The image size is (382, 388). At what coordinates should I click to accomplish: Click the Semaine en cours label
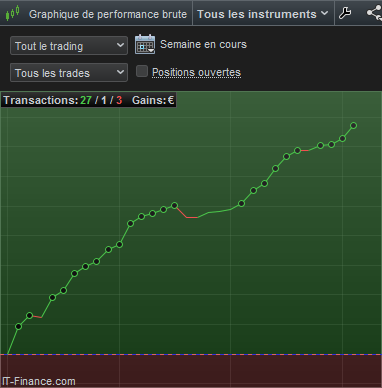203,44
